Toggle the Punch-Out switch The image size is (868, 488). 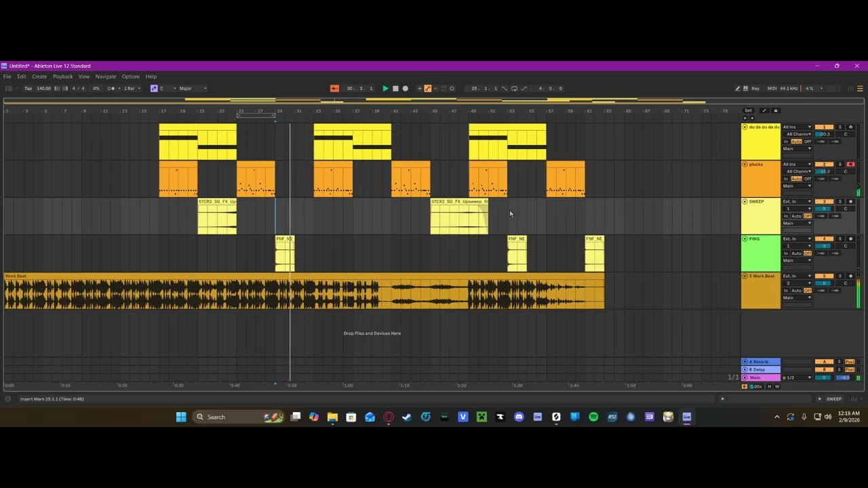524,88
